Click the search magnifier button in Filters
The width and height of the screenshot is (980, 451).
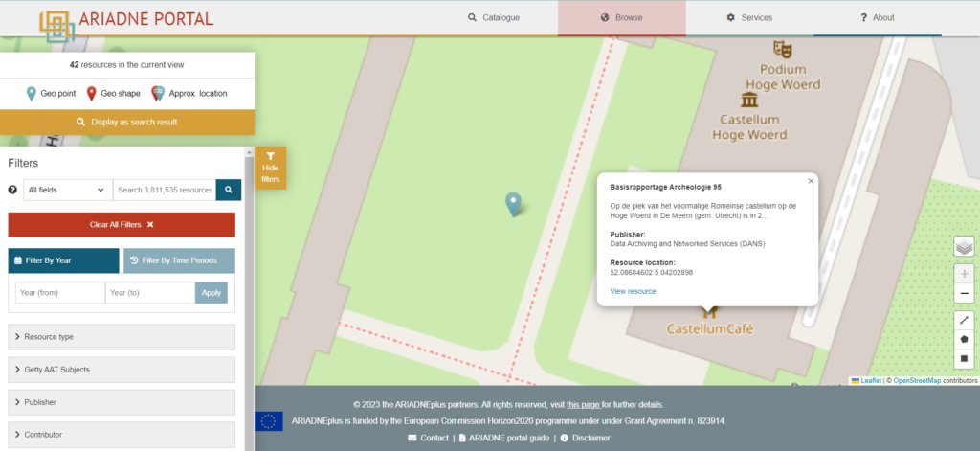(229, 191)
